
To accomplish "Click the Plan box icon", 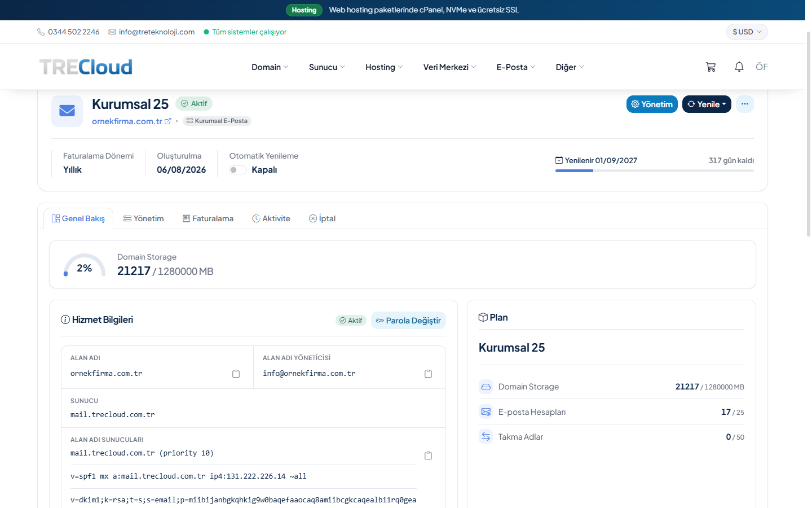I will pos(483,317).
